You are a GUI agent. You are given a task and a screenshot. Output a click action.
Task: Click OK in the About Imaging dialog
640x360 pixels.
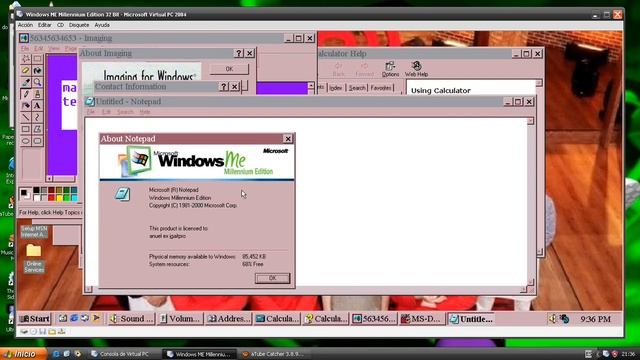tap(229, 69)
